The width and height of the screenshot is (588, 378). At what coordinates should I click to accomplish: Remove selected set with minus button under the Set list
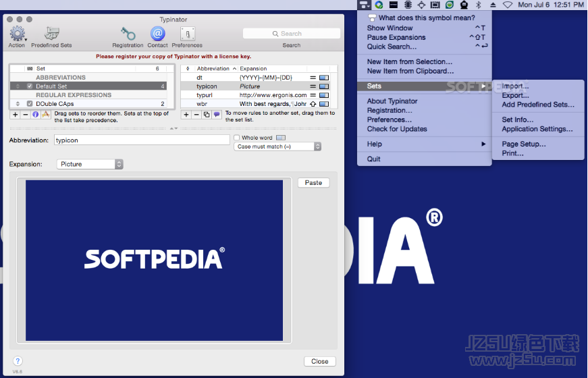[x=26, y=114]
